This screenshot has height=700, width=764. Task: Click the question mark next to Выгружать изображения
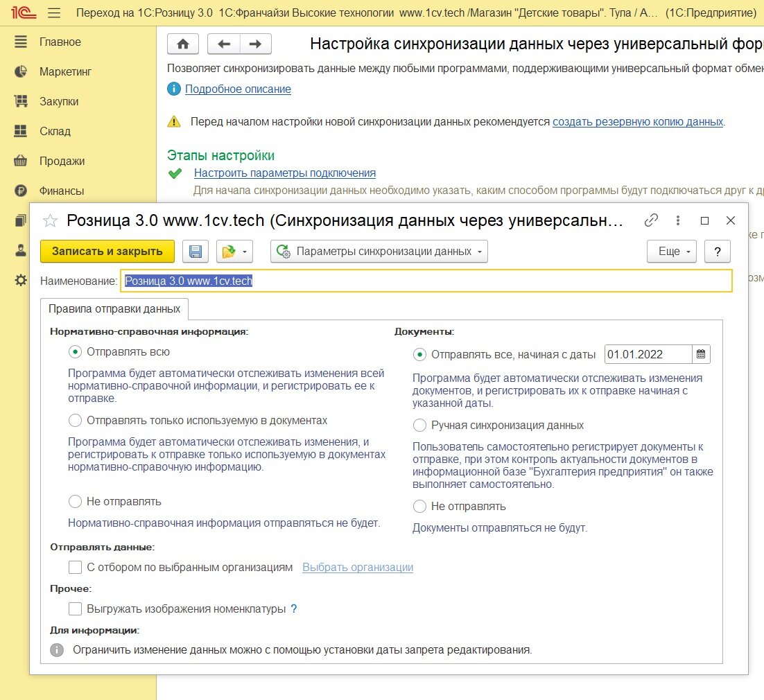(294, 609)
